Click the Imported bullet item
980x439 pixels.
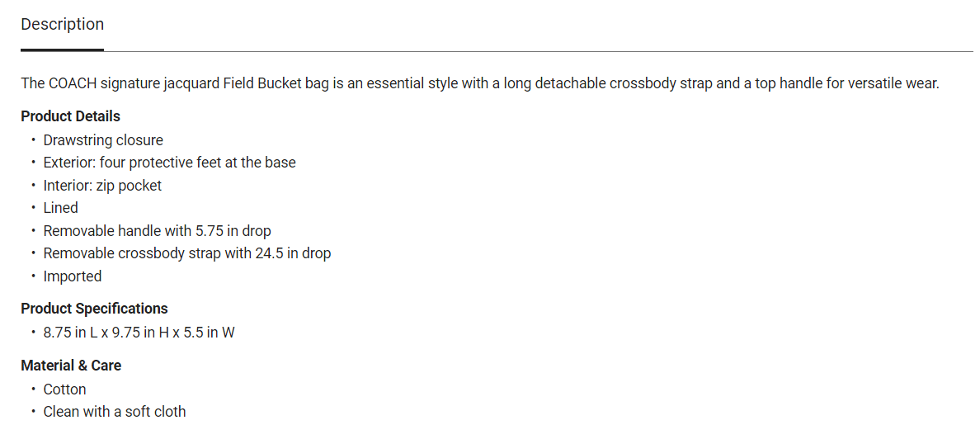(73, 276)
